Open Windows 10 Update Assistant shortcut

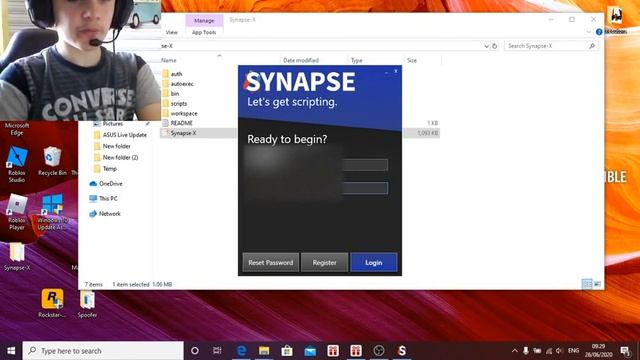[x=52, y=211]
